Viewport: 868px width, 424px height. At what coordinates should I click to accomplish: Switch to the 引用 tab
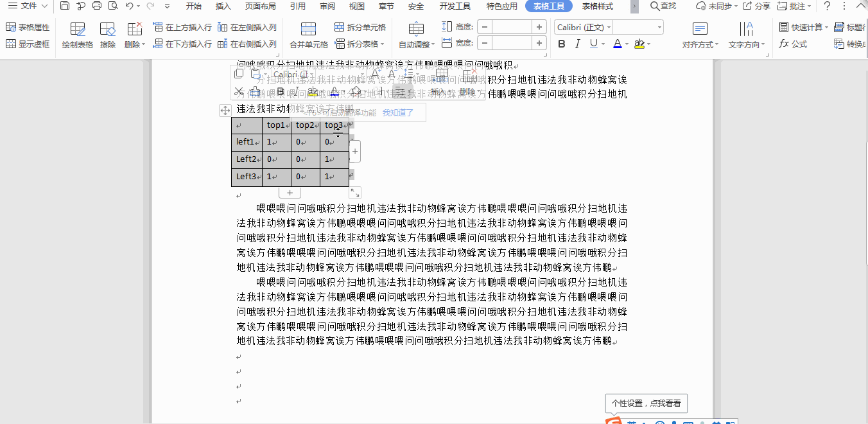click(x=298, y=6)
